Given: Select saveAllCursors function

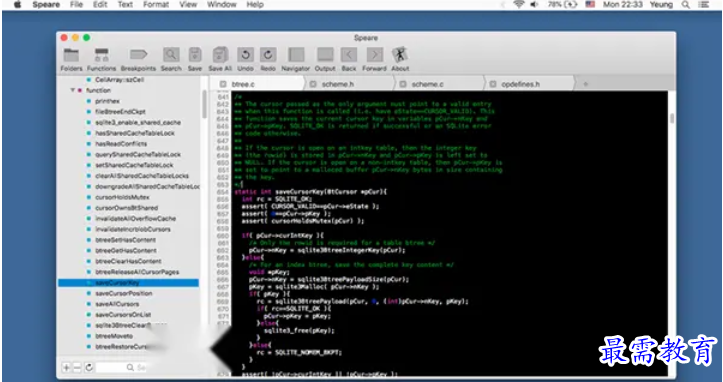Looking at the screenshot, I should click(117, 304).
